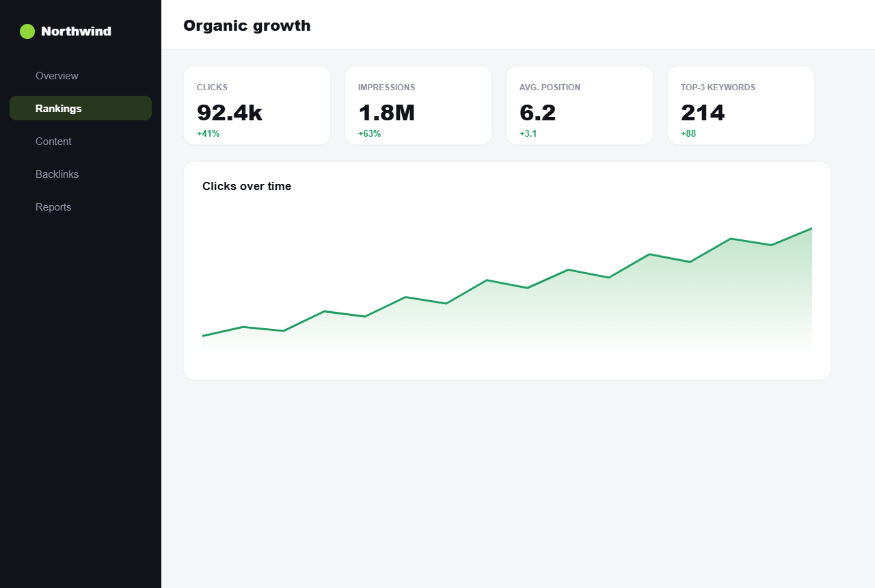Click the CLICKS card label
Image resolution: width=875 pixels, height=588 pixels.
click(x=213, y=88)
